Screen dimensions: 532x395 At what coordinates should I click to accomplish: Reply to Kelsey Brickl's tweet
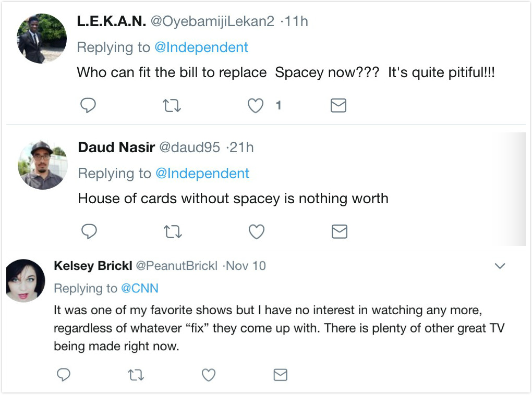64,375
